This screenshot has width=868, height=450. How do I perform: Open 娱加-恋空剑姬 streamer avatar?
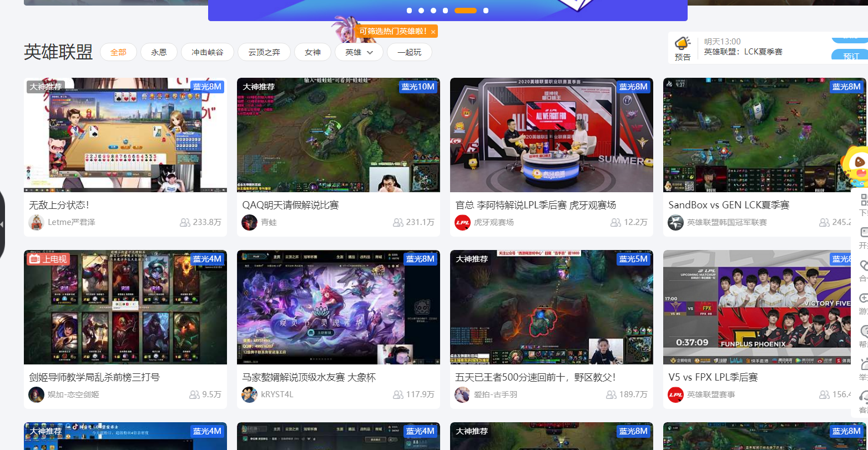point(37,394)
